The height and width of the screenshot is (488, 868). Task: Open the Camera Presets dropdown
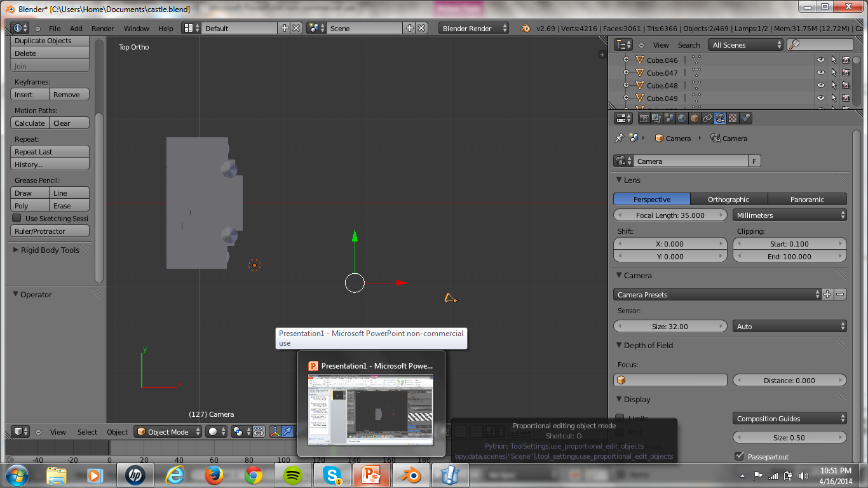click(715, 294)
